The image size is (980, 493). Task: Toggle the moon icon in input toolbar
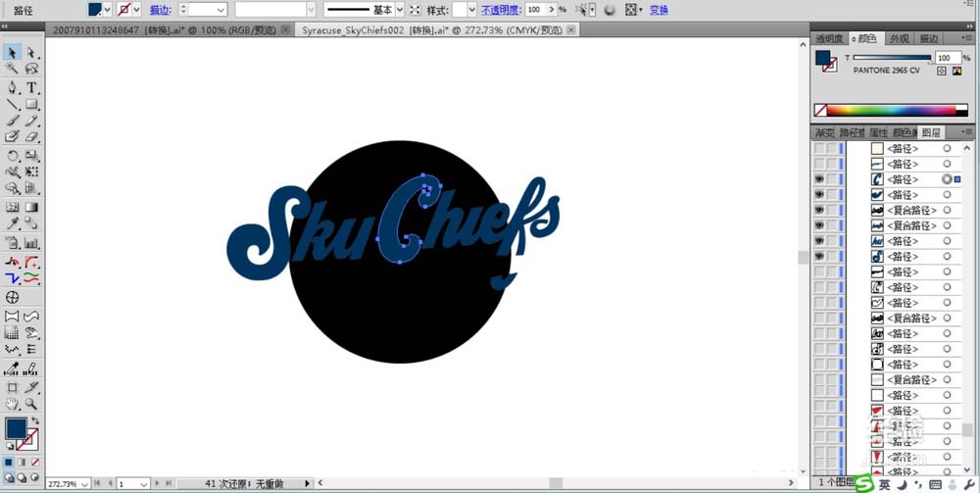click(x=903, y=484)
